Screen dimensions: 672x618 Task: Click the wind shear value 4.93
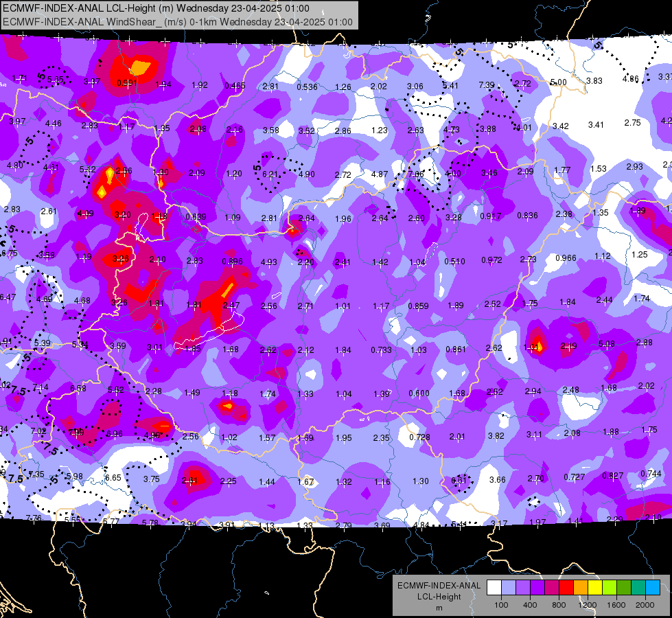tap(269, 262)
